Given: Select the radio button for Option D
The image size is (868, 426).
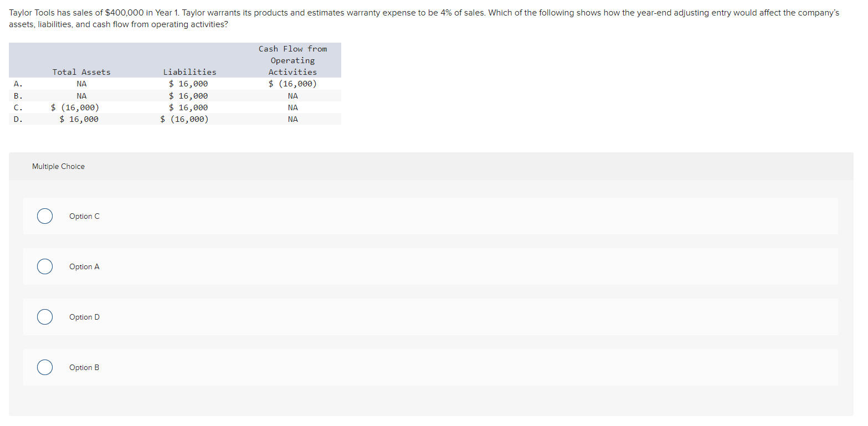Looking at the screenshot, I should [45, 317].
